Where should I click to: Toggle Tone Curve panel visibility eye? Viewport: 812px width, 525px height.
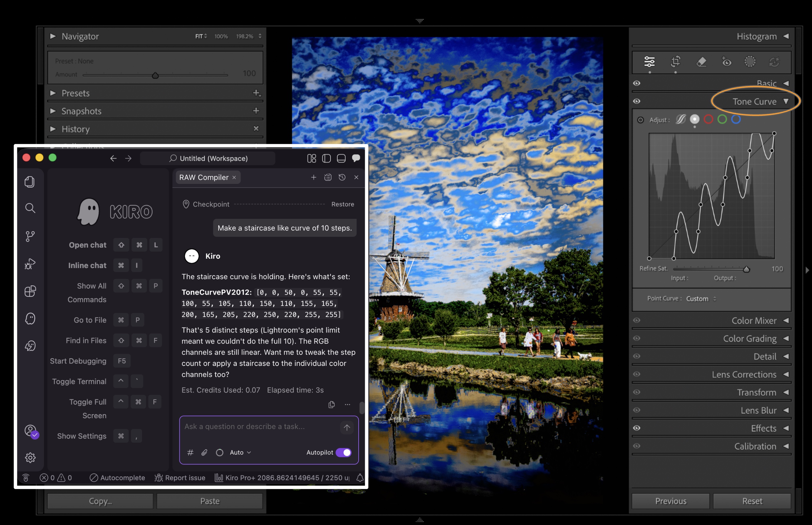[x=637, y=101]
